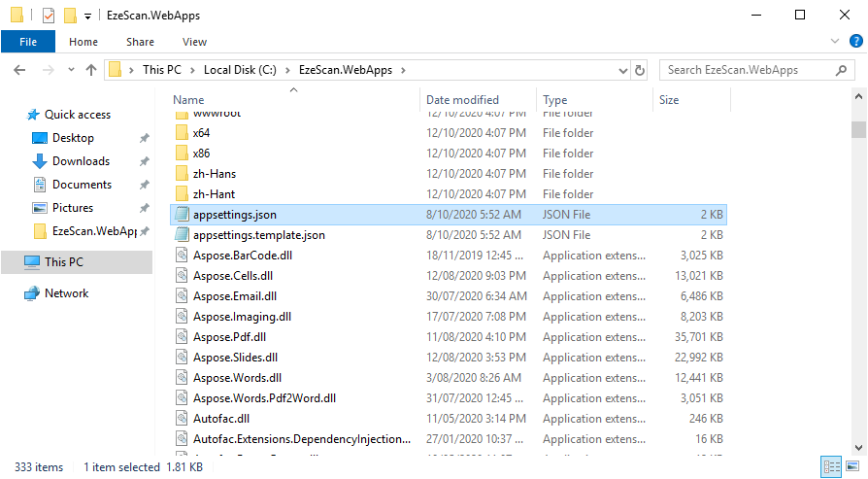Switch to Large icons view in status bar

pos(852,467)
